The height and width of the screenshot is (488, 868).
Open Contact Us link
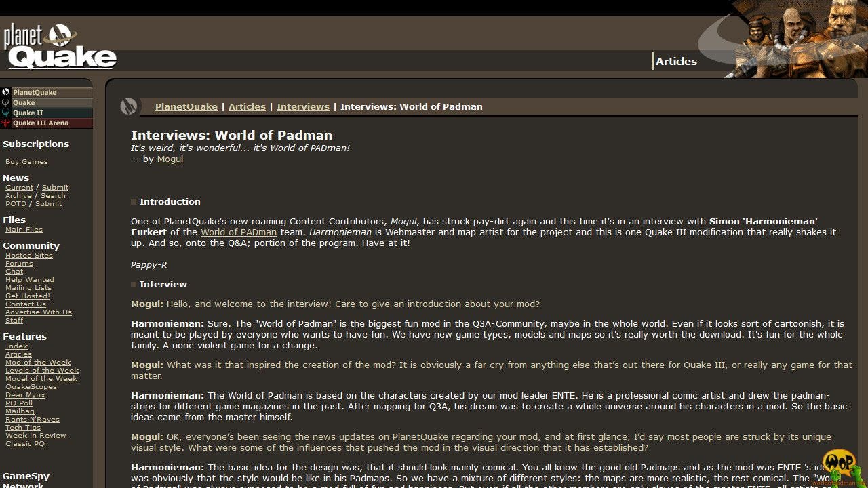point(26,304)
